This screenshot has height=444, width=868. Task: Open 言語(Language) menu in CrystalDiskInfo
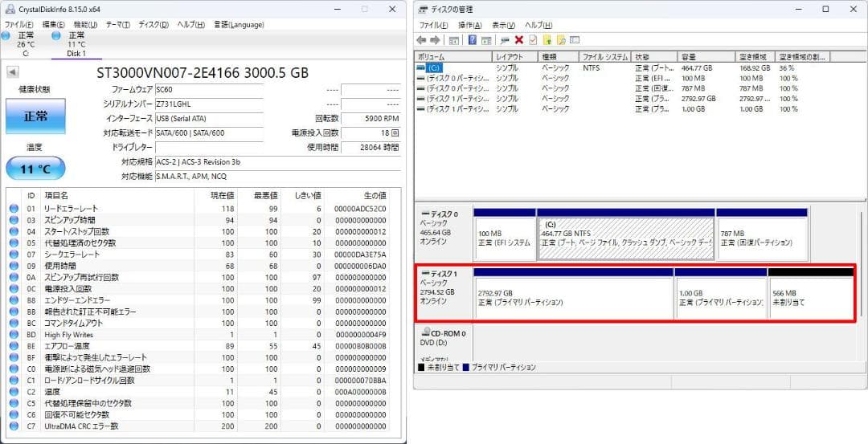240,25
